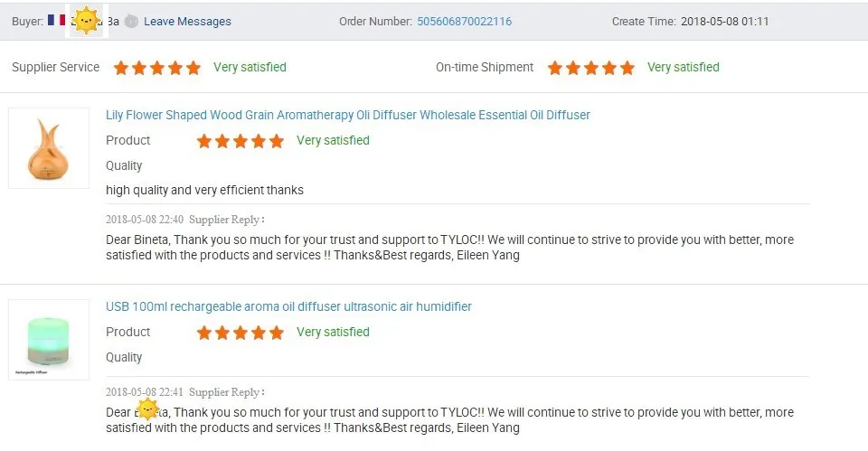Click the French flag icon beside Buyer
Screen dimensions: 868x451
(56, 20)
